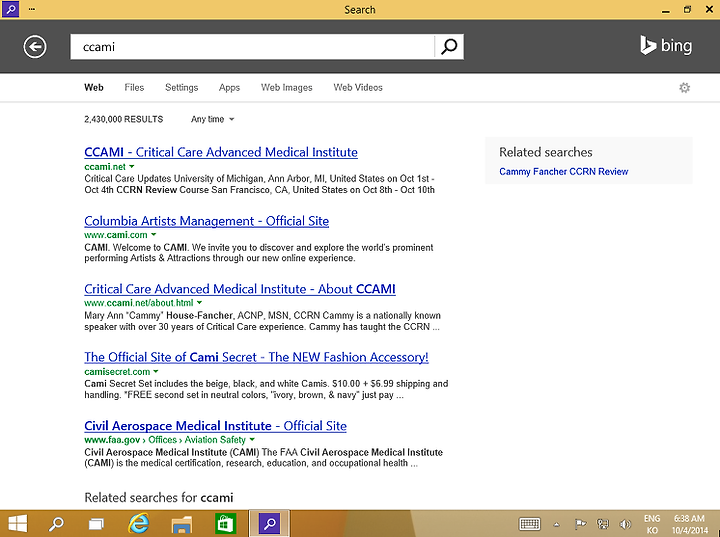Open the clock showing 6:38 AM

pyautogui.click(x=690, y=524)
